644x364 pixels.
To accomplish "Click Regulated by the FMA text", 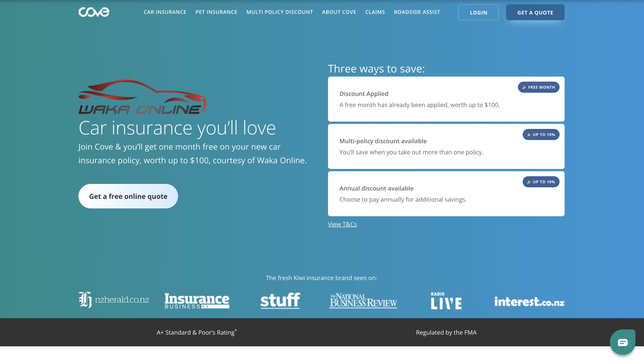I will tap(446, 332).
